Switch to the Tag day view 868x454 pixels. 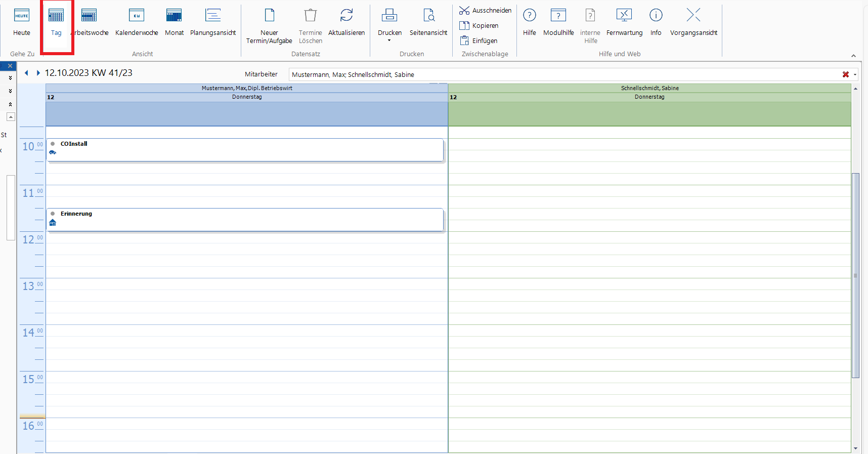tap(56, 22)
